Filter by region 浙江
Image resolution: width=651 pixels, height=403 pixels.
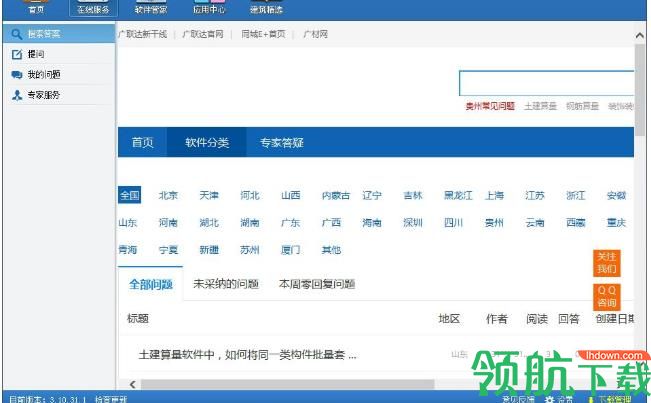(576, 195)
